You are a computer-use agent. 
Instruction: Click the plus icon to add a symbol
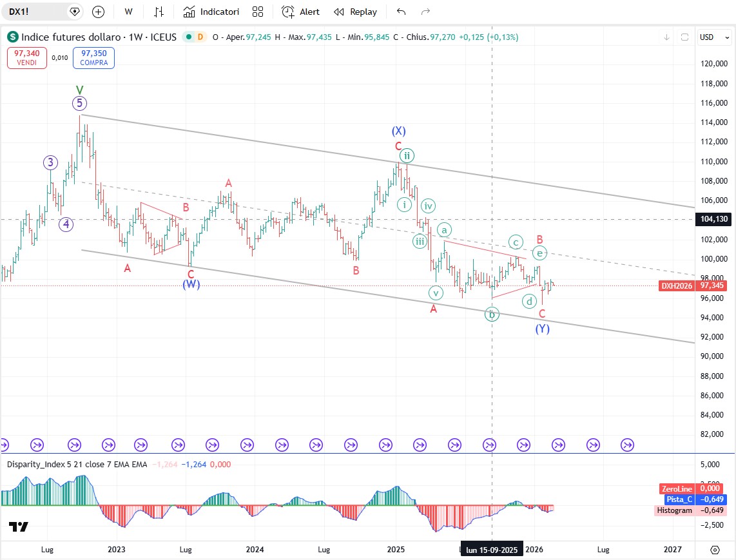pos(98,12)
